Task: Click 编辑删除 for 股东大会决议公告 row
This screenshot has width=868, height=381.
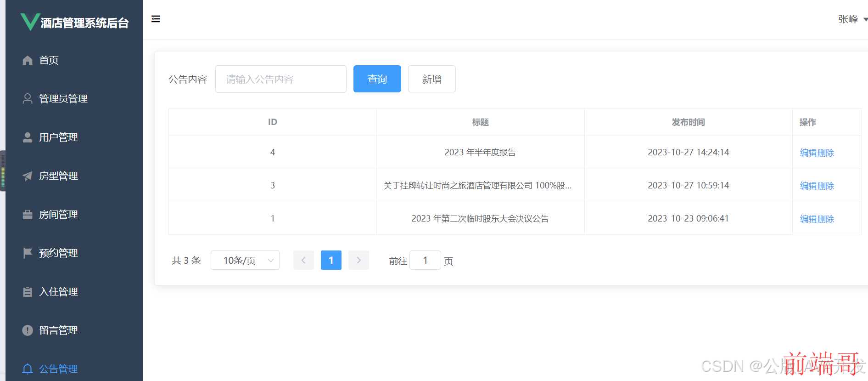Action: (817, 219)
